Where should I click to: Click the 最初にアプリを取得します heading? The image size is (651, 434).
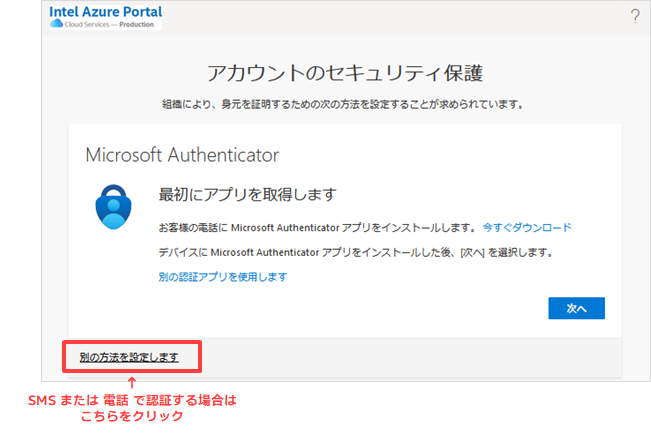247,194
